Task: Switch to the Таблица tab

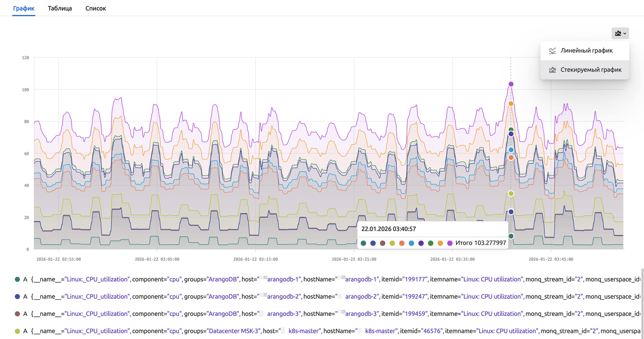Action: [60, 8]
